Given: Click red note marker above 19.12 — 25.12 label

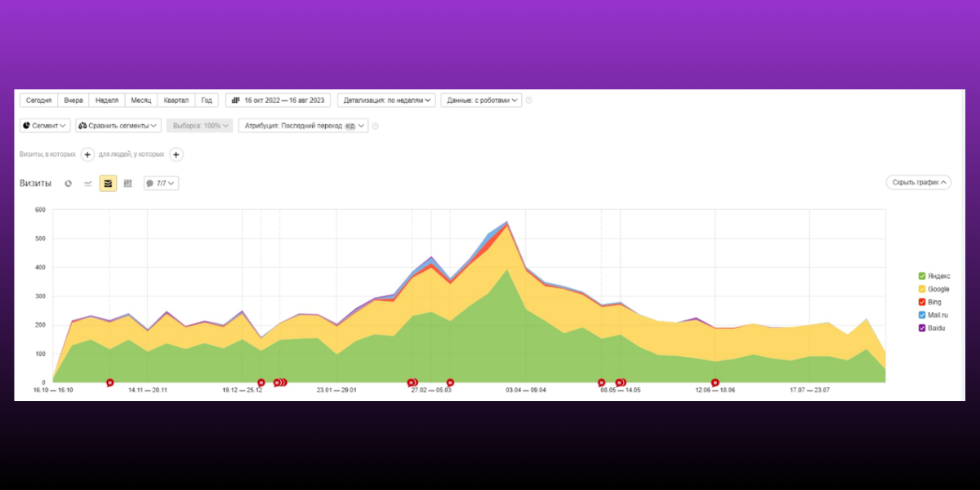Looking at the screenshot, I should 261,382.
